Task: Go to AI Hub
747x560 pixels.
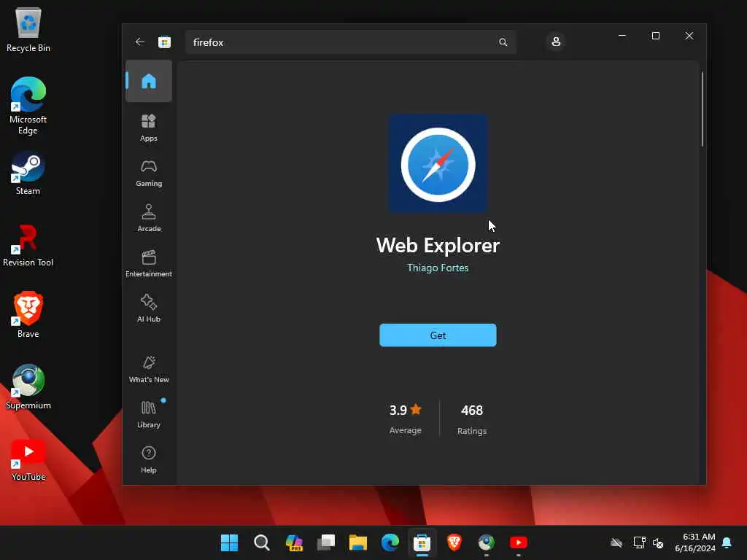Action: [x=149, y=308]
